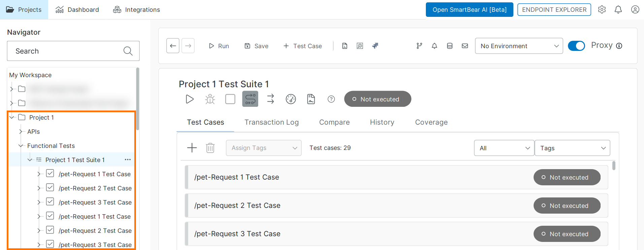The height and width of the screenshot is (250, 644).
Task: Open the gauge performance icon
Action: [291, 99]
